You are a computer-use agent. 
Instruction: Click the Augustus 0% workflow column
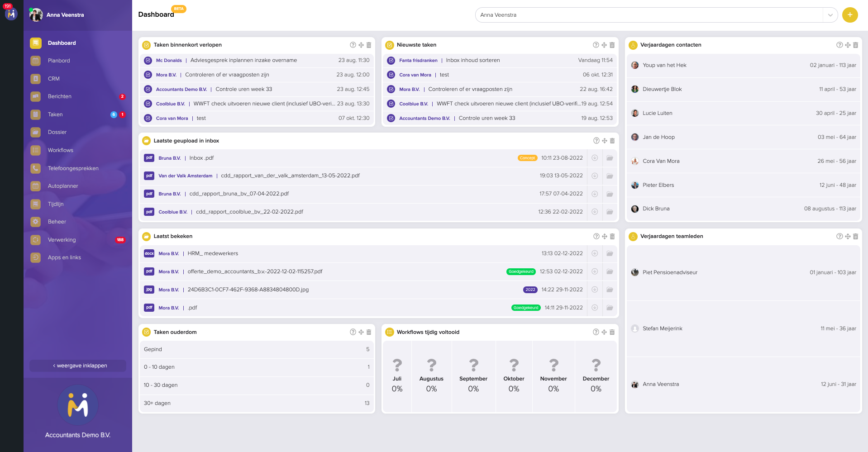pyautogui.click(x=431, y=376)
